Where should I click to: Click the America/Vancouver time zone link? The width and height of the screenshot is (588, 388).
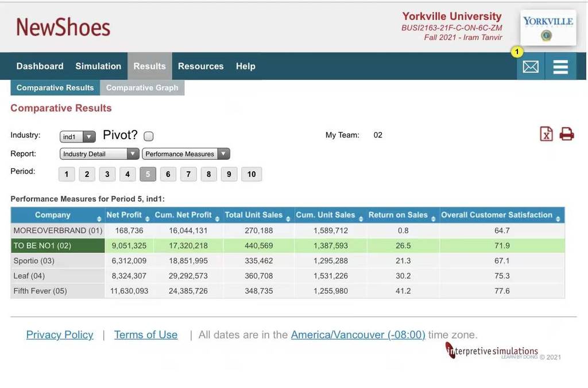(x=358, y=335)
